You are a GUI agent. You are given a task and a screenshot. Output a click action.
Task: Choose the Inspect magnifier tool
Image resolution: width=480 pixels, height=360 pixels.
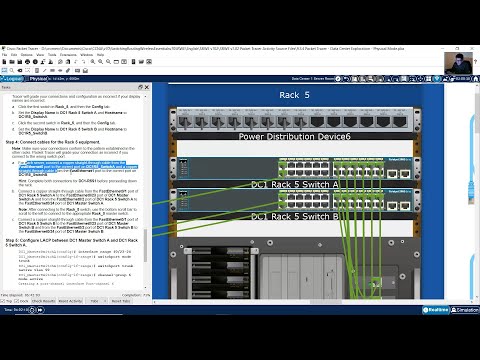point(12,70)
